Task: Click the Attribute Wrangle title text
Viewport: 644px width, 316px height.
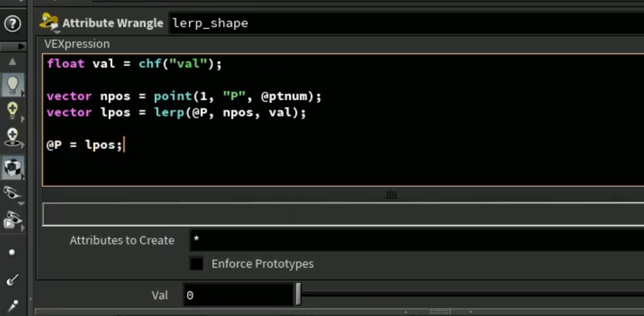Action: point(113,23)
